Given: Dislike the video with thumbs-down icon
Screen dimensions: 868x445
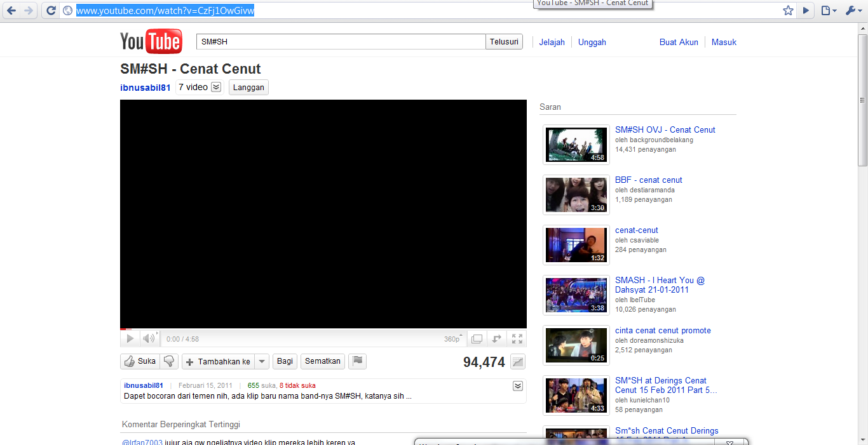Looking at the screenshot, I should 169,361.
